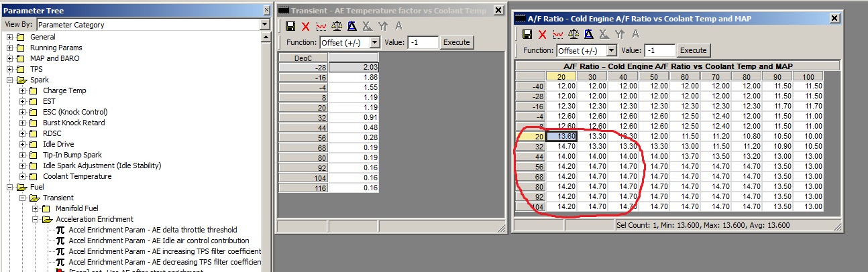Expand the MAP and BARO node
The image size is (868, 272).
tap(10, 58)
